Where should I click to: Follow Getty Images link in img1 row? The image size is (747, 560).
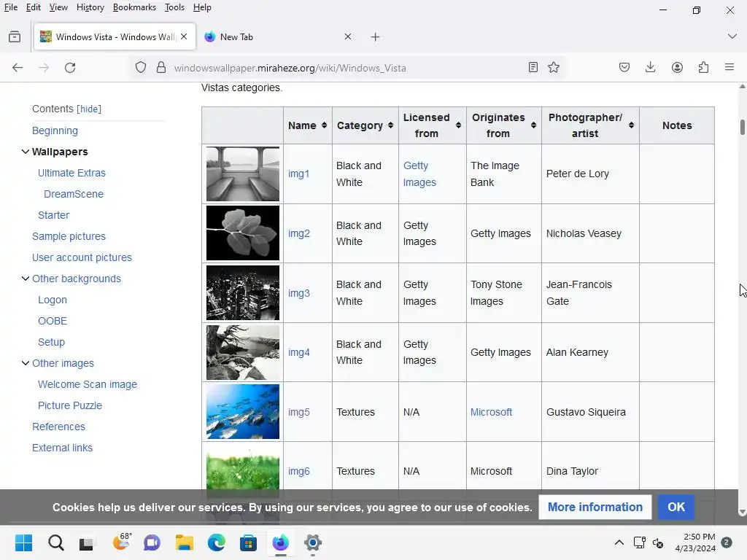419,174
